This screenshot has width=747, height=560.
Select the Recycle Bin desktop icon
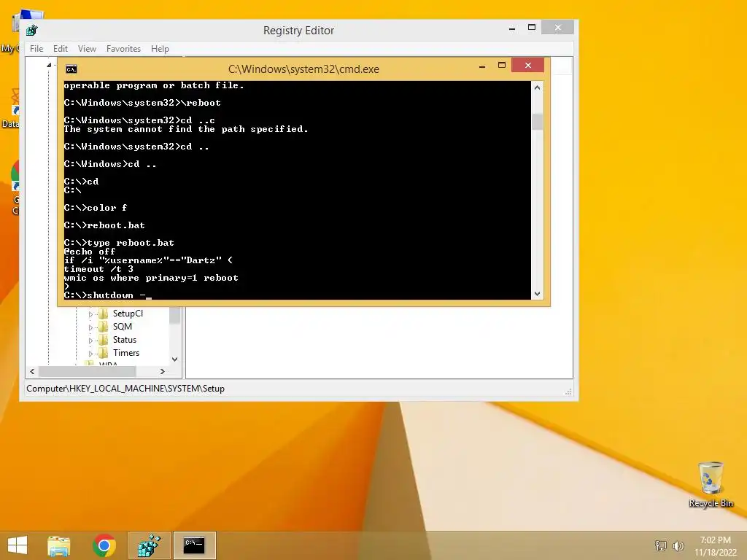tap(711, 485)
